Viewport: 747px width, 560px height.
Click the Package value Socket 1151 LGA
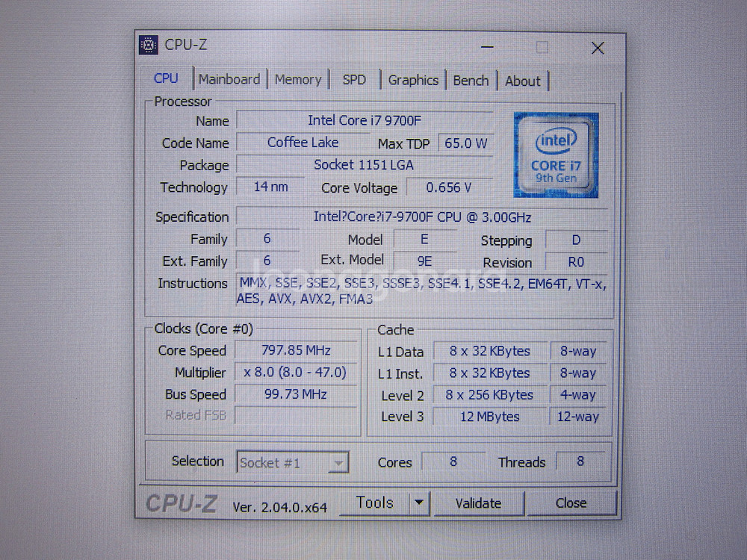click(x=365, y=165)
